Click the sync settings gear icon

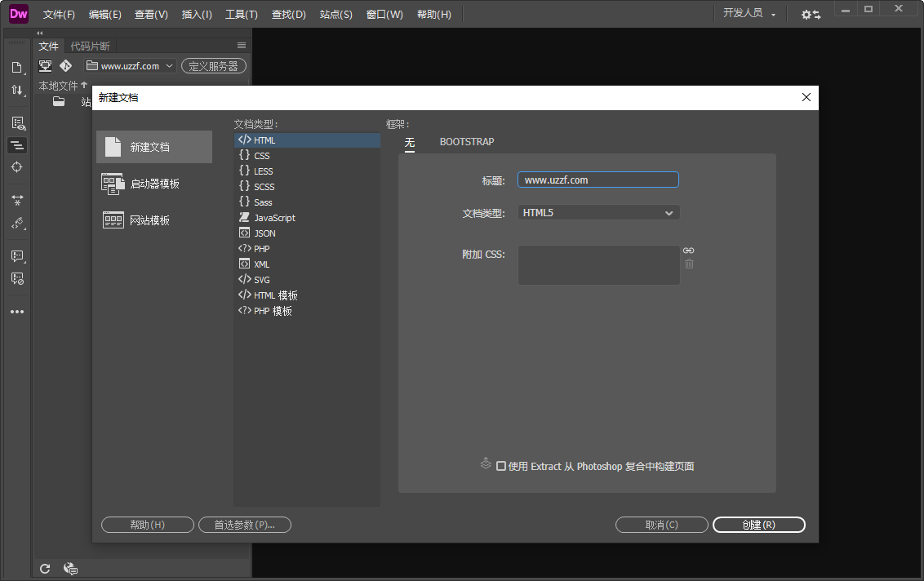811,14
